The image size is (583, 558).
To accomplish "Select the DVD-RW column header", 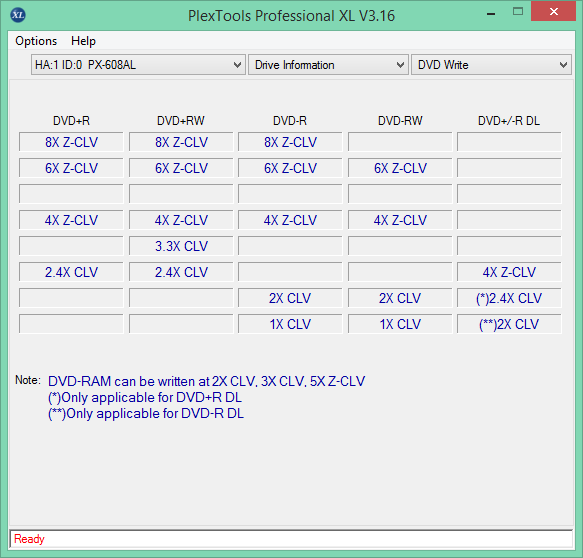I will [x=400, y=120].
